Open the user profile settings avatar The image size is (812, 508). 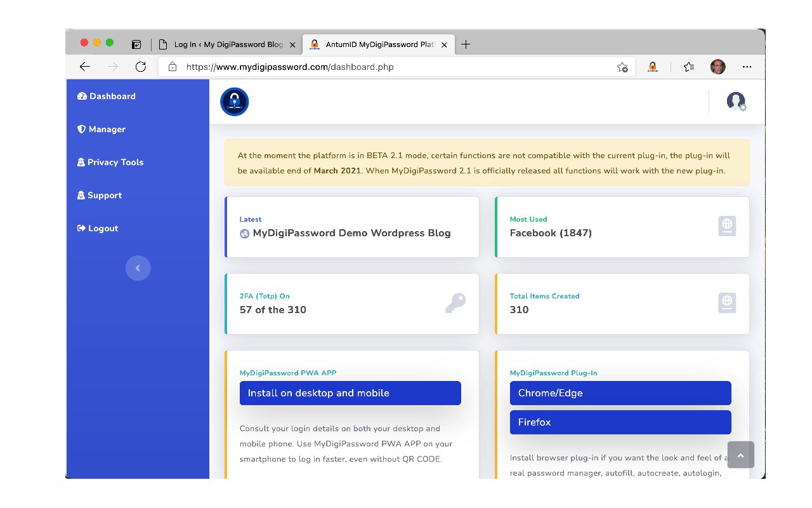click(737, 102)
